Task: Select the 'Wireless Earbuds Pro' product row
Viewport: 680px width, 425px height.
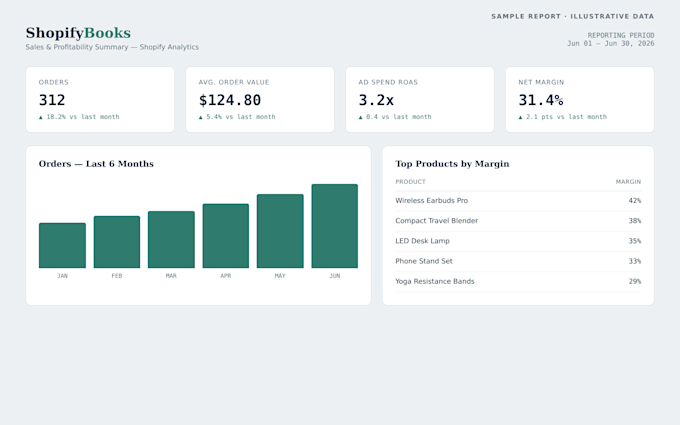Action: point(518,201)
